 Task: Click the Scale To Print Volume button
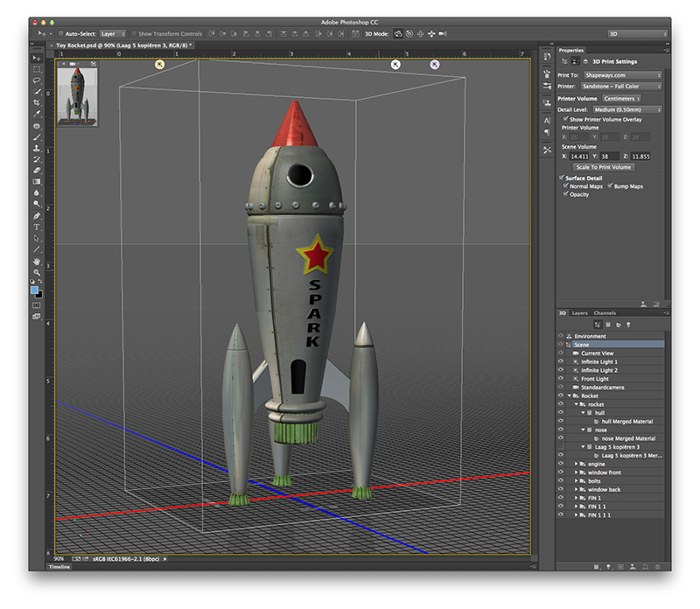pos(603,166)
